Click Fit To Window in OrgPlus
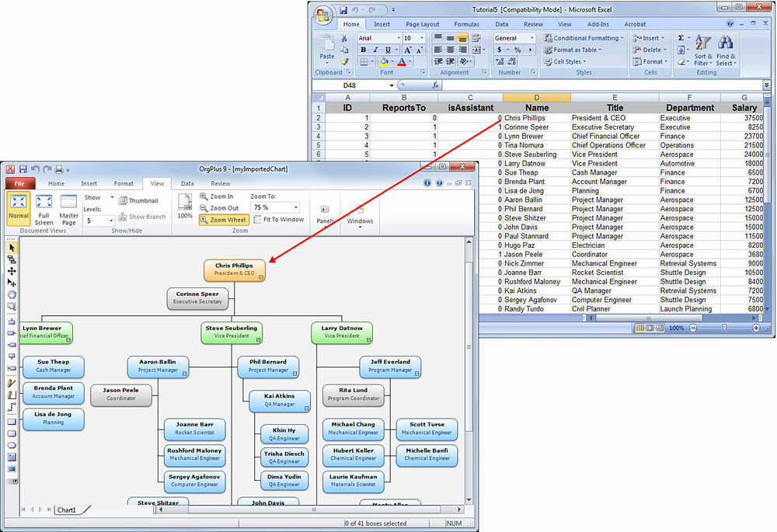777x532 pixels. tap(279, 220)
